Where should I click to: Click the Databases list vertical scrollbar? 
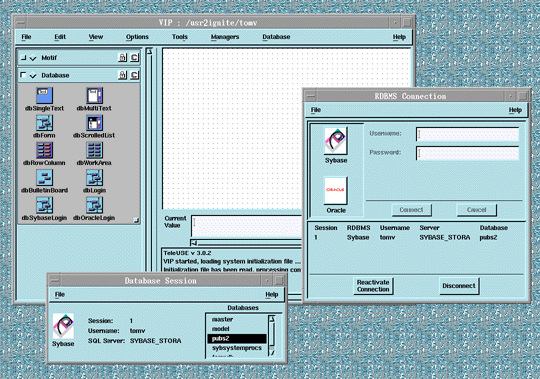pos(272,336)
